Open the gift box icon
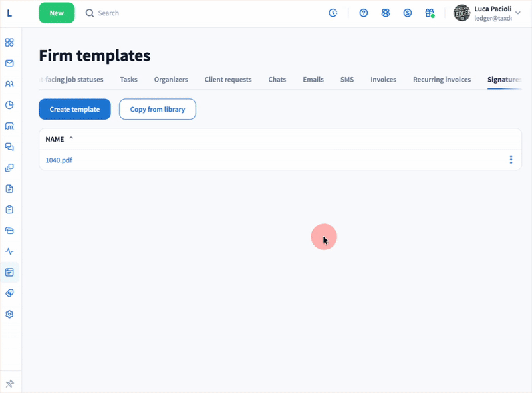The height and width of the screenshot is (393, 532). pos(430,13)
